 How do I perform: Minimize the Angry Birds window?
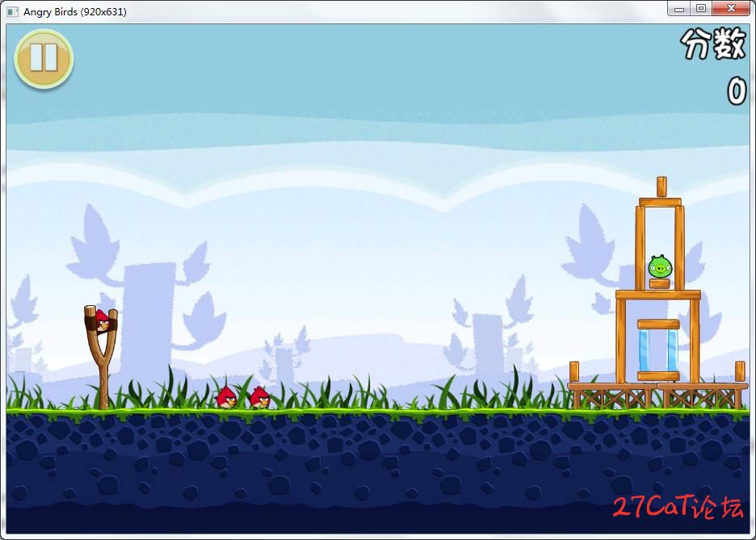click(x=678, y=9)
